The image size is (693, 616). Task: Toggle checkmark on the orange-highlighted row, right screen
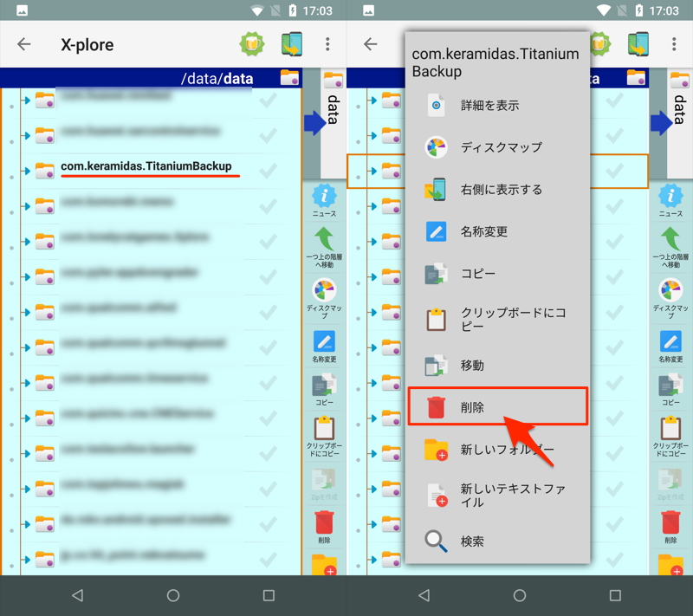(616, 171)
